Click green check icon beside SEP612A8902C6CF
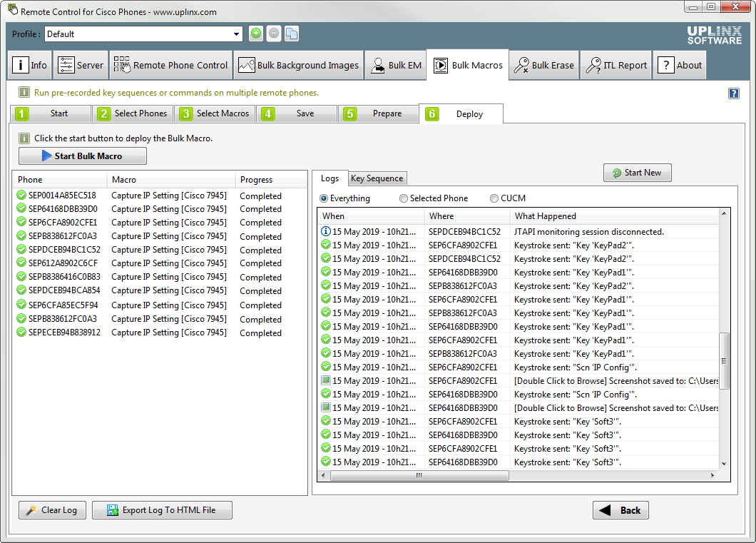 click(x=21, y=263)
